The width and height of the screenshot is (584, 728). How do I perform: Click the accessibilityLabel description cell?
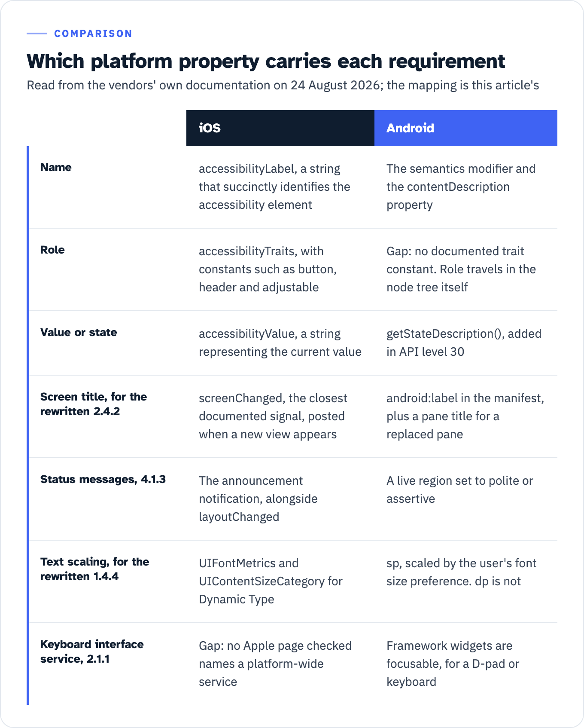[274, 187]
